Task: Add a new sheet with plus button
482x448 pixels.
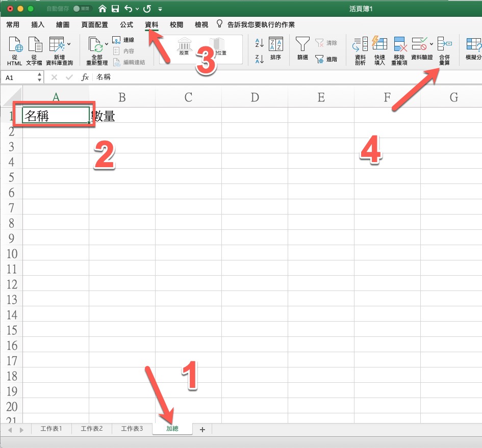Action: click(x=202, y=429)
